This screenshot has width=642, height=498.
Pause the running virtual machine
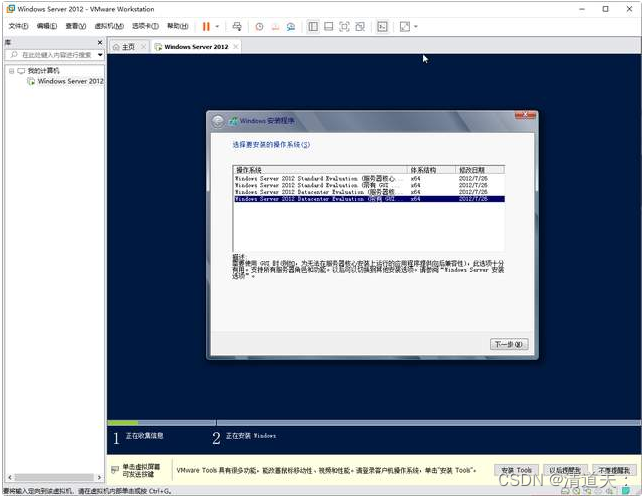point(206,27)
